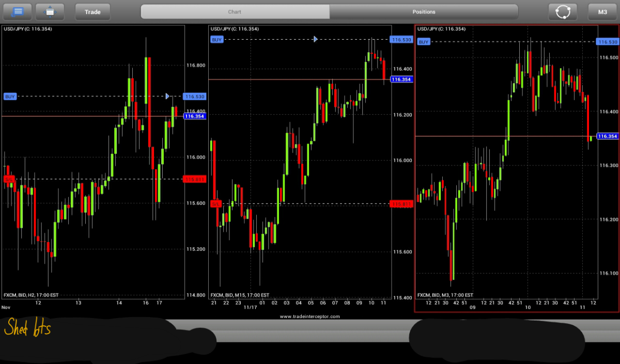Image resolution: width=620 pixels, height=364 pixels.
Task: Click the 116.354 current price tag in H2 chart
Action: (194, 116)
